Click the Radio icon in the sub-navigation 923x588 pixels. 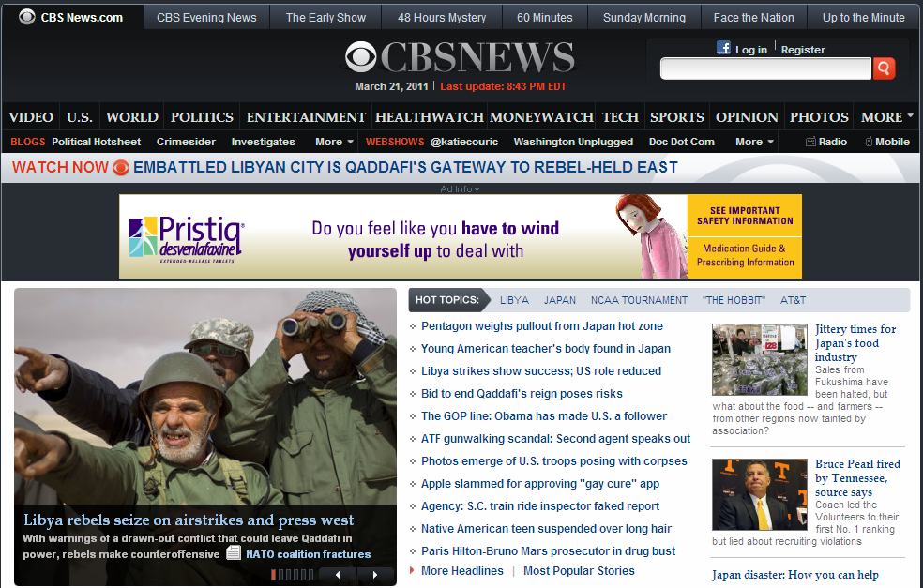pyautogui.click(x=810, y=142)
